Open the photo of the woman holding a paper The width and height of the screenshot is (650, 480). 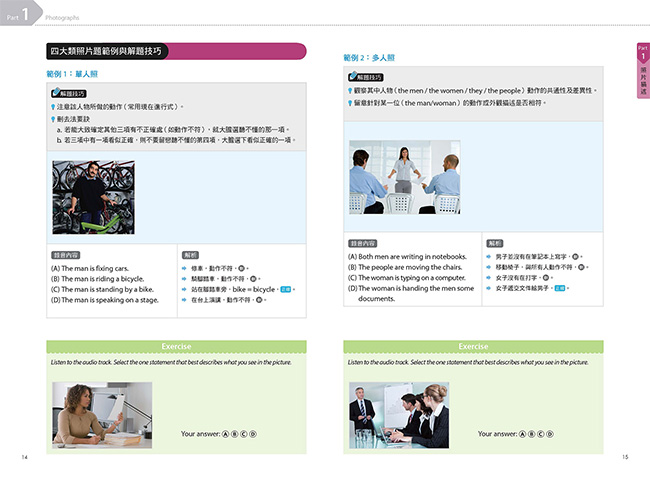click(102, 415)
